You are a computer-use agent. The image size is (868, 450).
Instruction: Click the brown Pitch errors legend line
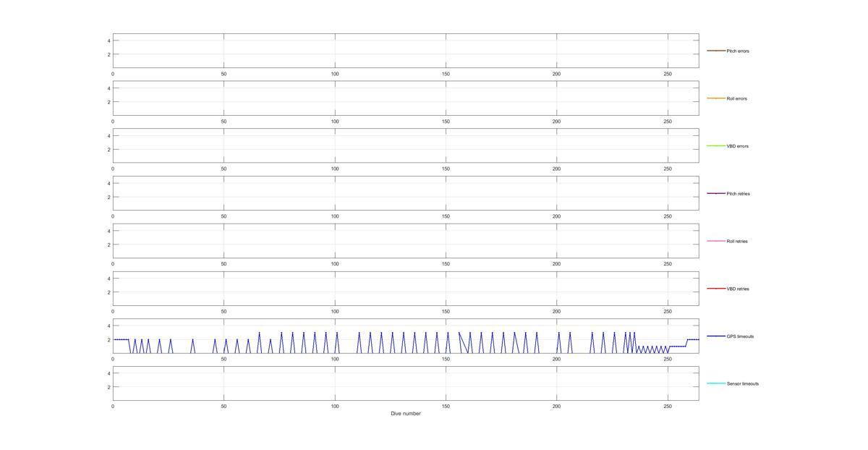tap(716, 51)
